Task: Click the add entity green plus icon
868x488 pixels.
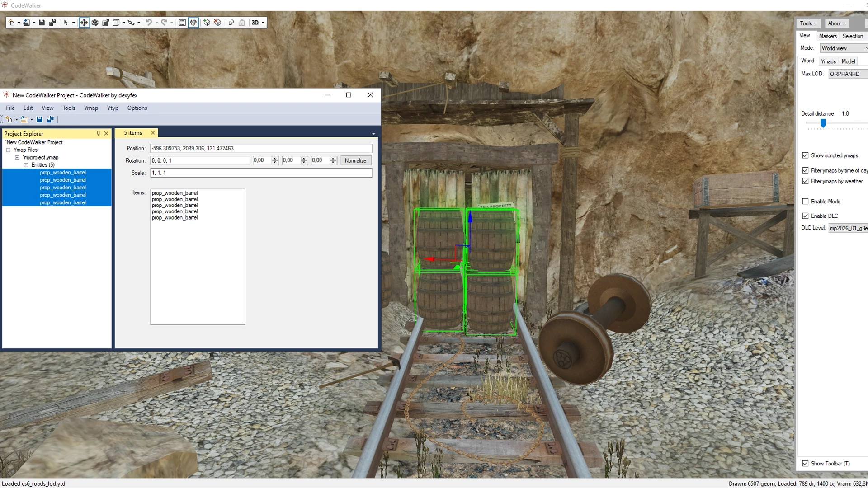Action: pos(207,23)
